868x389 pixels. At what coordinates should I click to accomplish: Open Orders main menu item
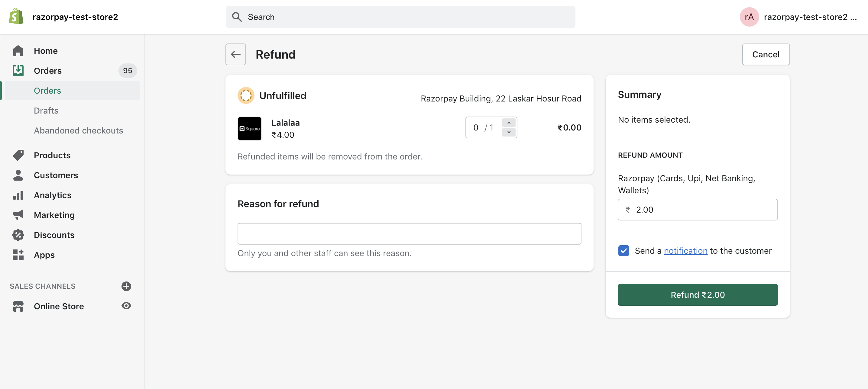click(x=48, y=71)
